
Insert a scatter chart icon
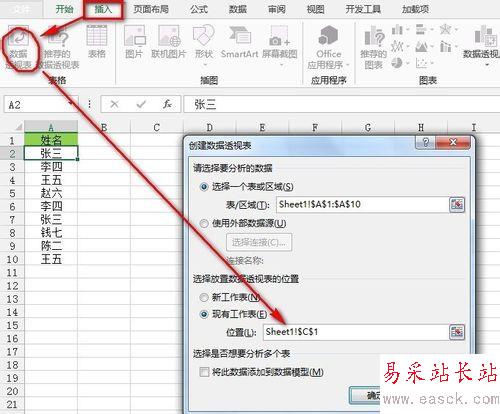[x=422, y=63]
